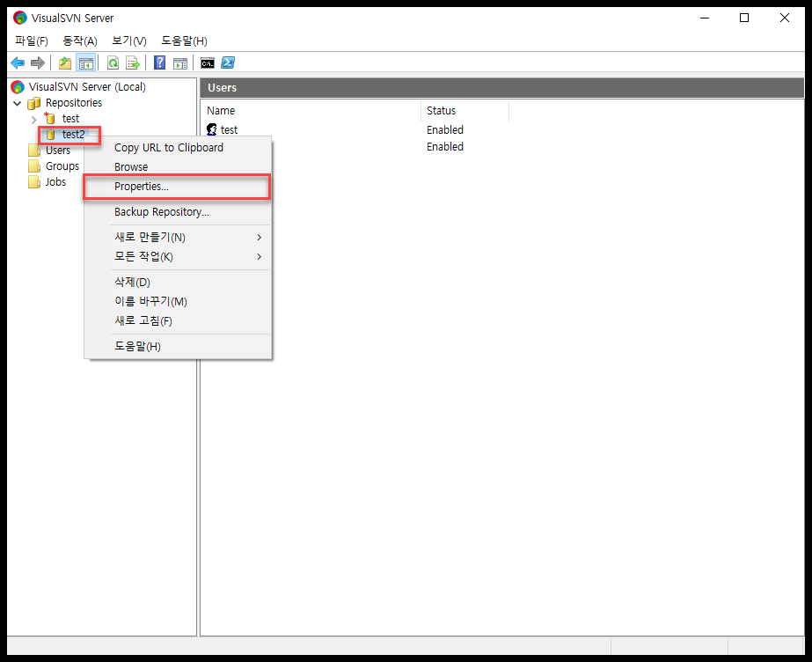Image resolution: width=812 pixels, height=662 pixels.
Task: Click the VisualSVN logo in title bar
Action: point(20,18)
